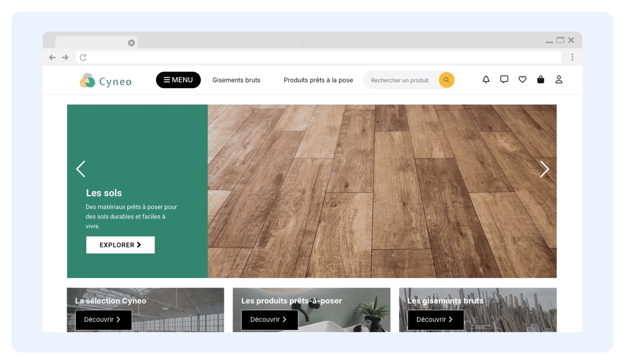Open the browser three-dot menu
625x364 pixels.
coord(572,57)
